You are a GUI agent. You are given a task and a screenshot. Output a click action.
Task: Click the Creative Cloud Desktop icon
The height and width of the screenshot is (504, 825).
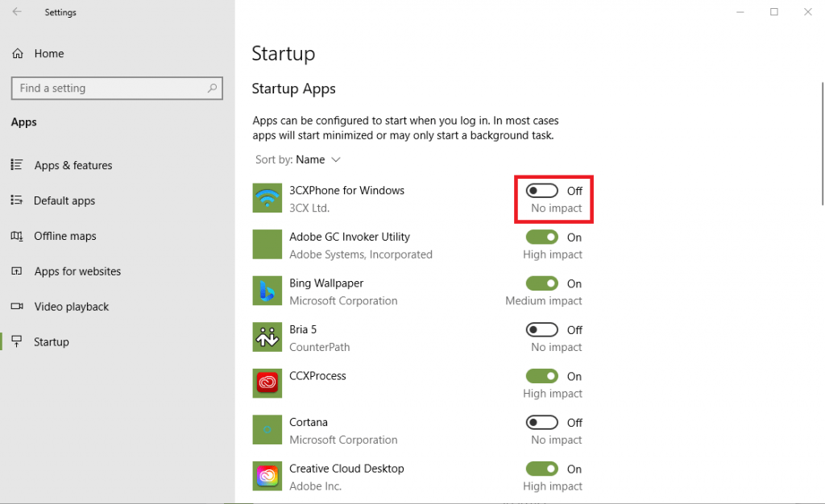pyautogui.click(x=267, y=476)
